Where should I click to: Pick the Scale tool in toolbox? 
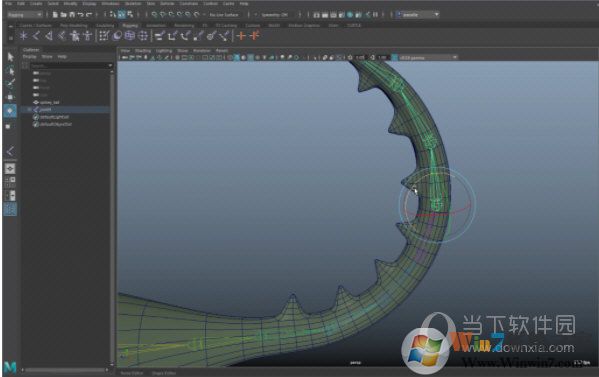point(8,126)
